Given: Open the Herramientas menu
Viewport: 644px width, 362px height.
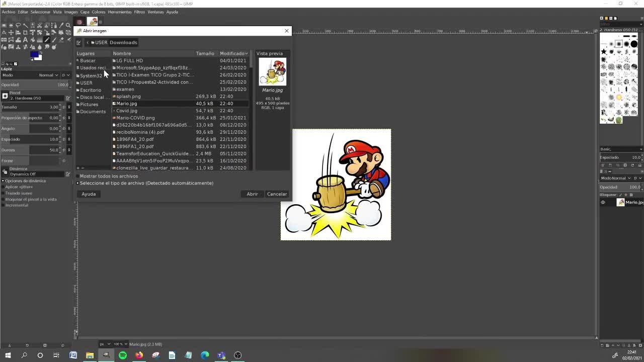Looking at the screenshot, I should tap(120, 12).
